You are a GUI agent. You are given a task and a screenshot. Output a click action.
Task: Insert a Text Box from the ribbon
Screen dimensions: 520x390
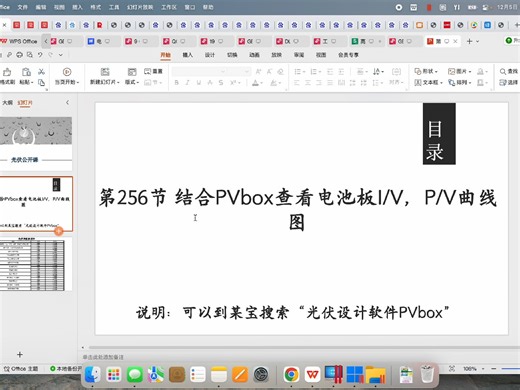pyautogui.click(x=428, y=82)
